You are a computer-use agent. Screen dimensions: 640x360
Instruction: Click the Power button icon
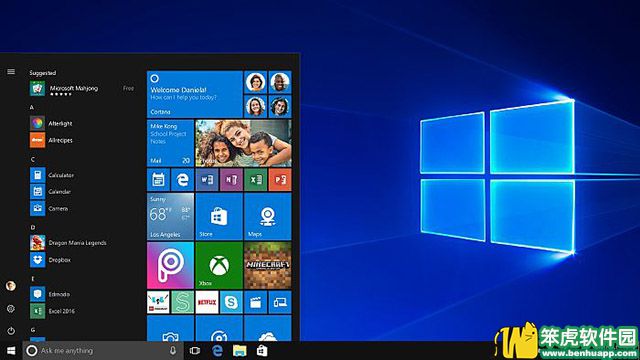(11, 331)
